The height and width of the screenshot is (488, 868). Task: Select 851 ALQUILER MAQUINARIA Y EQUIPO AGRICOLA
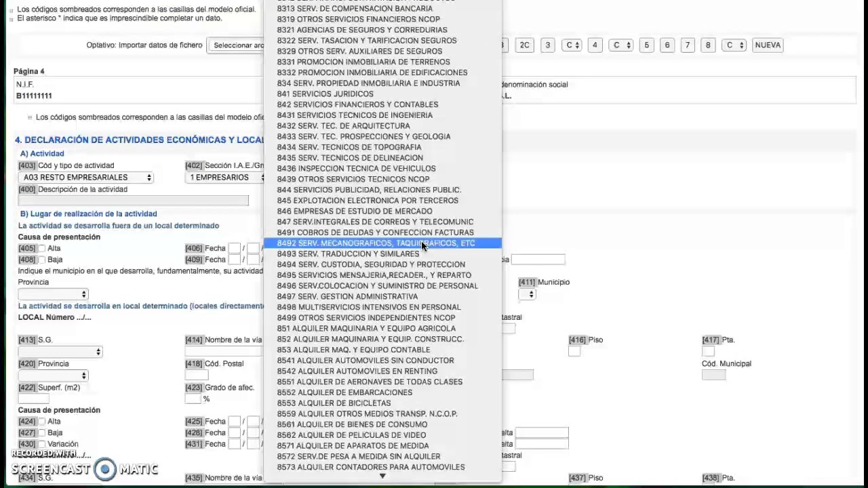point(382,329)
